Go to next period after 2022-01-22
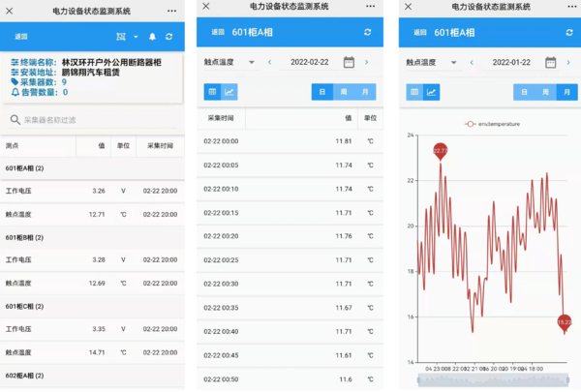The height and width of the screenshot is (392, 581). tap(568, 63)
